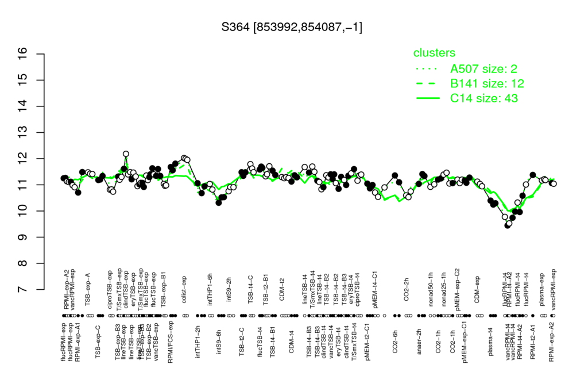The width and height of the screenshot is (588, 368).
Task: Click the 'intS9-6h' axis label
Action: coord(219,342)
